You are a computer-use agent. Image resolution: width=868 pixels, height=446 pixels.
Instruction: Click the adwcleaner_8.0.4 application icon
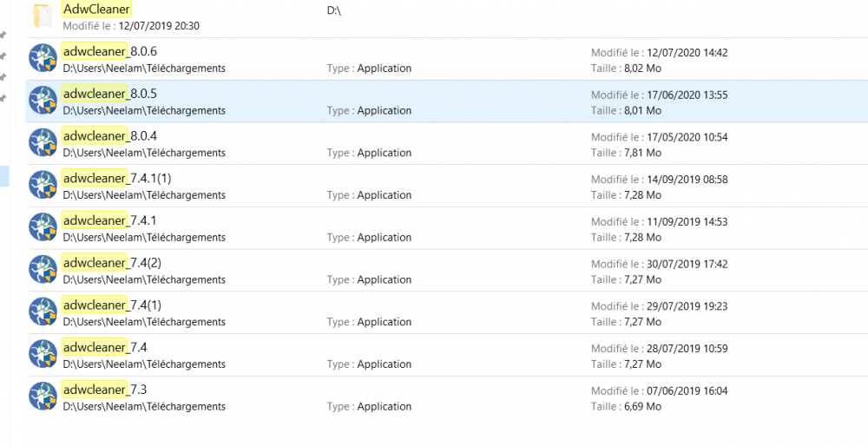[x=43, y=144]
